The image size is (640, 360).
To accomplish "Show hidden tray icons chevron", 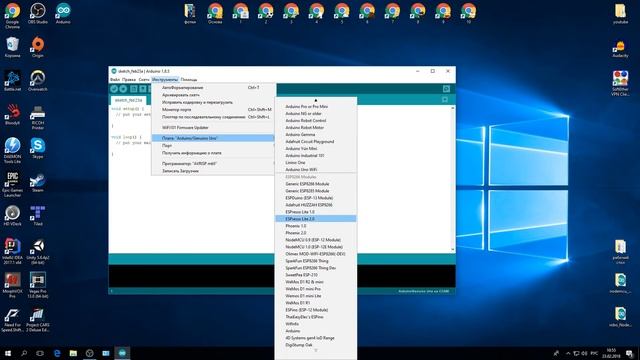I will click(x=568, y=353).
